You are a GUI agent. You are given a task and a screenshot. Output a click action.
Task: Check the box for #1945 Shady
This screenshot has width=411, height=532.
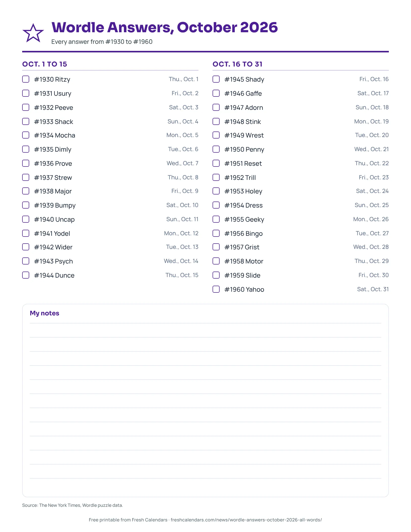pyautogui.click(x=216, y=79)
